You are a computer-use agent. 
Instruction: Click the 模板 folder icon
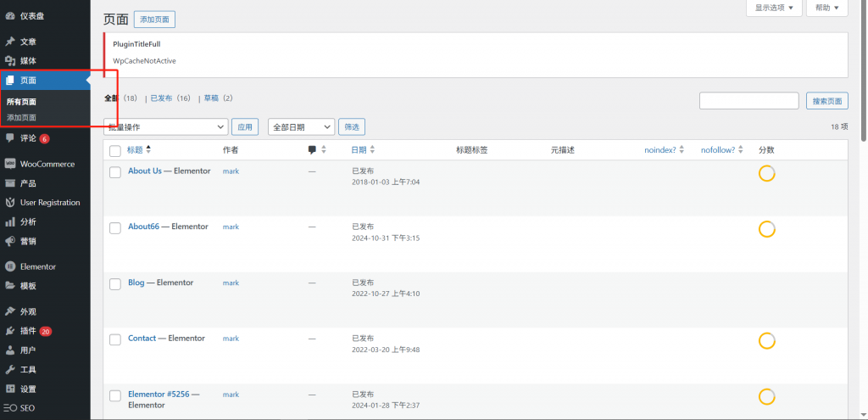pyautogui.click(x=10, y=286)
